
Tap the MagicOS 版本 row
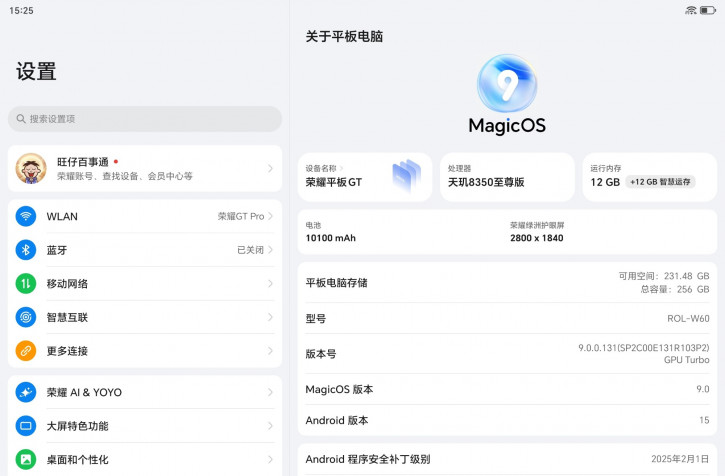pos(507,389)
